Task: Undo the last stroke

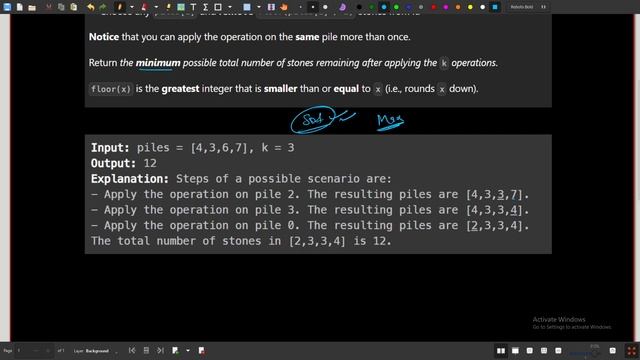Action: click(91, 7)
